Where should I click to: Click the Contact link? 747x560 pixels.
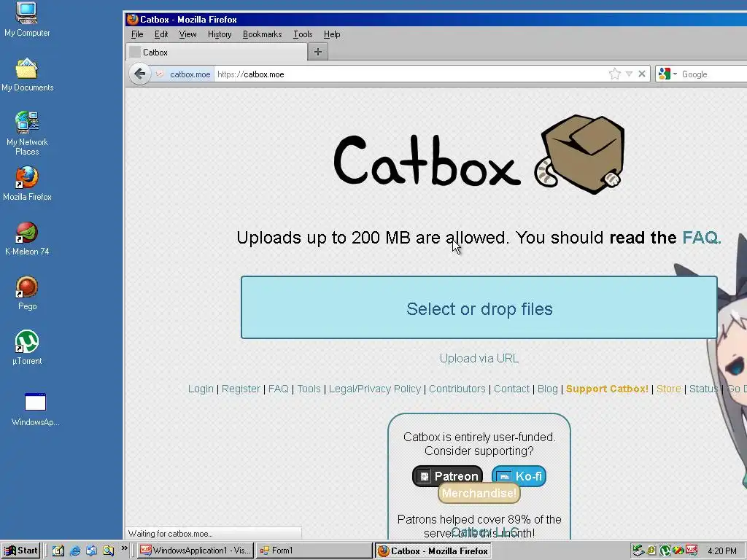coord(511,389)
